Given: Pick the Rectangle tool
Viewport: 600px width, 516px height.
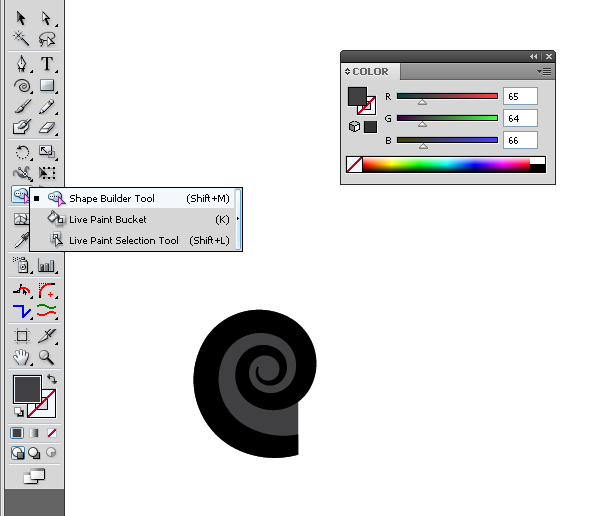Looking at the screenshot, I should (x=47, y=85).
